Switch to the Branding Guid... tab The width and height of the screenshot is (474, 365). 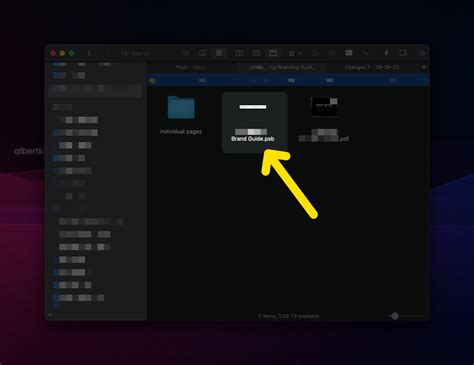pyautogui.click(x=282, y=67)
